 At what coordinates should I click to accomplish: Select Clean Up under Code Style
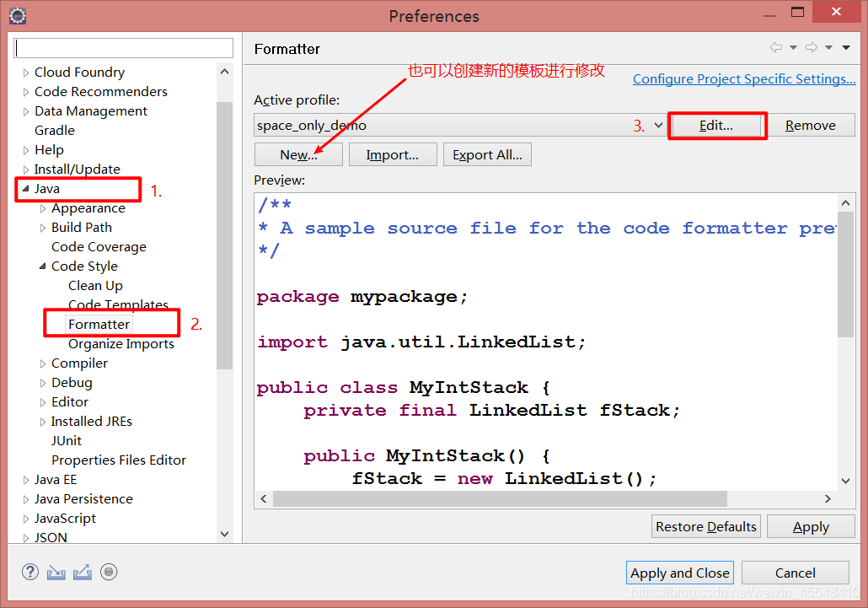(x=95, y=285)
